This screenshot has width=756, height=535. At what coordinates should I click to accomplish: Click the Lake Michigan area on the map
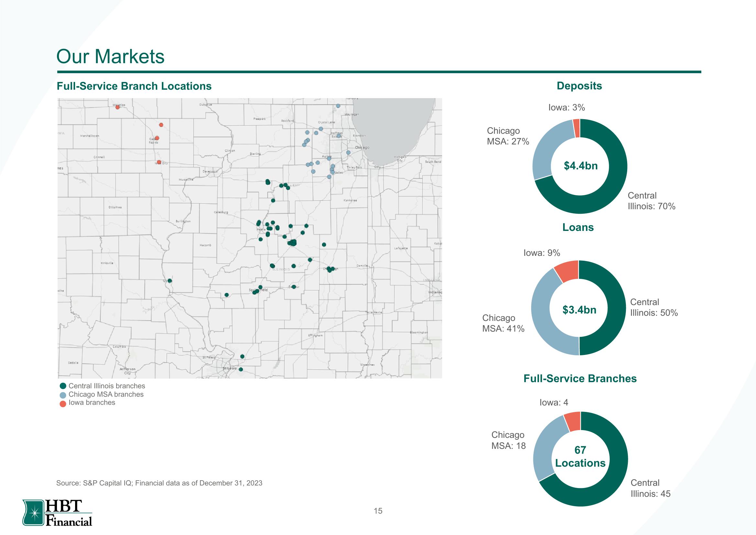[x=392, y=129]
